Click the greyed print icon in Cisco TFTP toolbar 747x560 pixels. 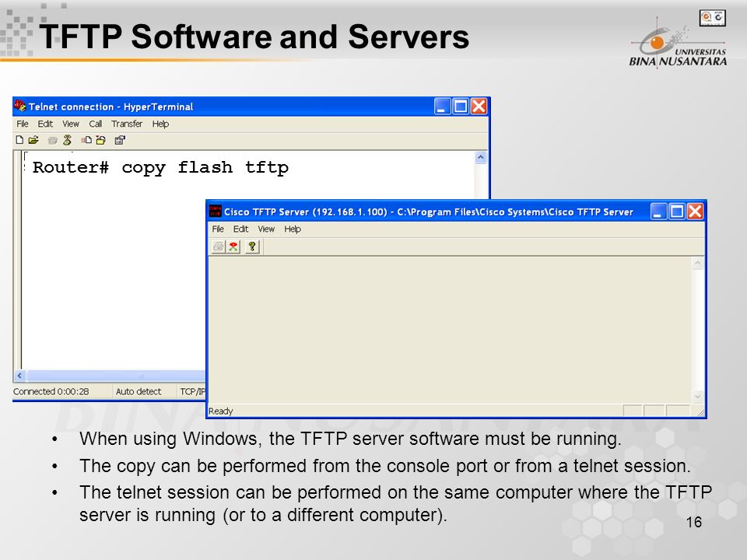[218, 247]
